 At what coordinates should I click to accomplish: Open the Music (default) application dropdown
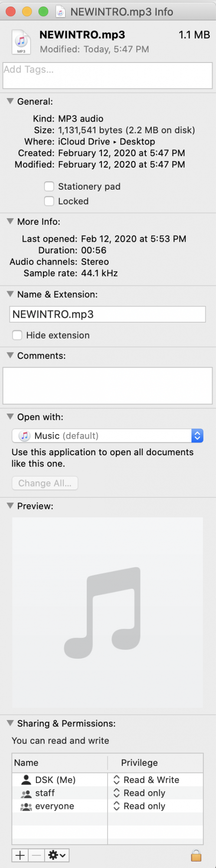click(108, 436)
